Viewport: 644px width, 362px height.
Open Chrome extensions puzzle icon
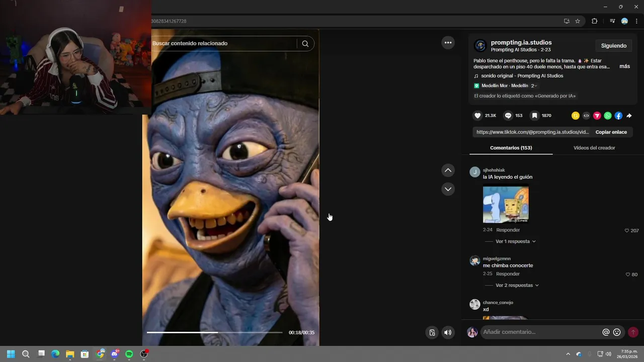tap(595, 21)
